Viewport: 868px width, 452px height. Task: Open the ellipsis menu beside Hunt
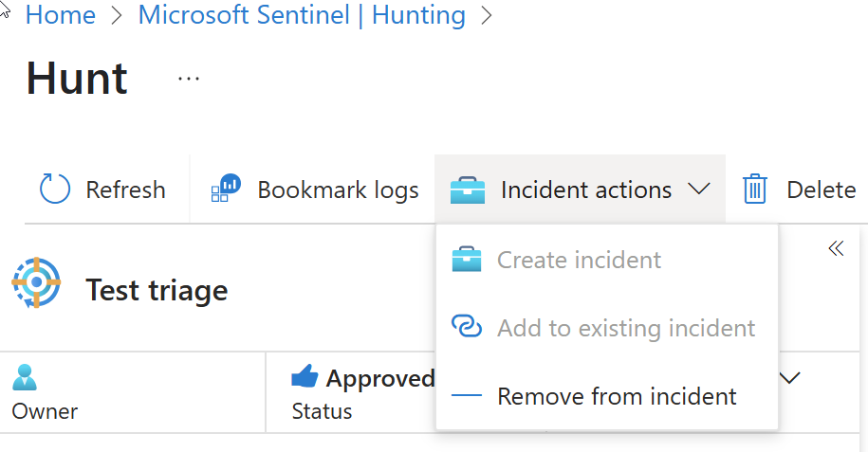tap(189, 79)
